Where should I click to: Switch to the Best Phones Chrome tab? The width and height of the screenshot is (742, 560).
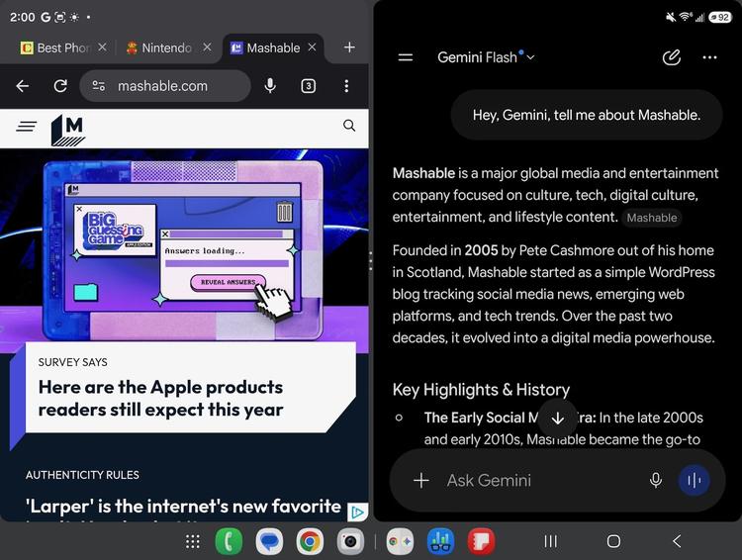point(55,47)
